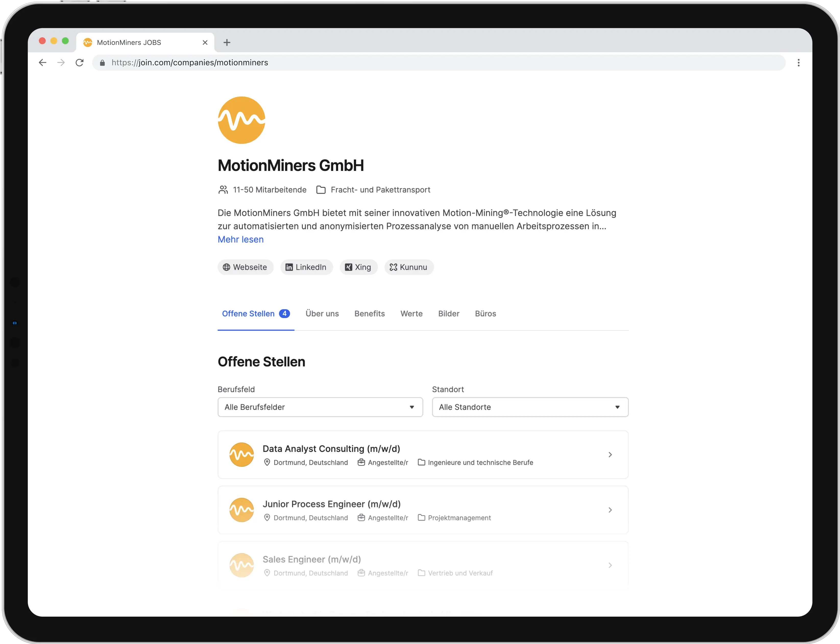The image size is (840, 644).
Task: Switch to the Benefits tab
Action: pyautogui.click(x=370, y=313)
